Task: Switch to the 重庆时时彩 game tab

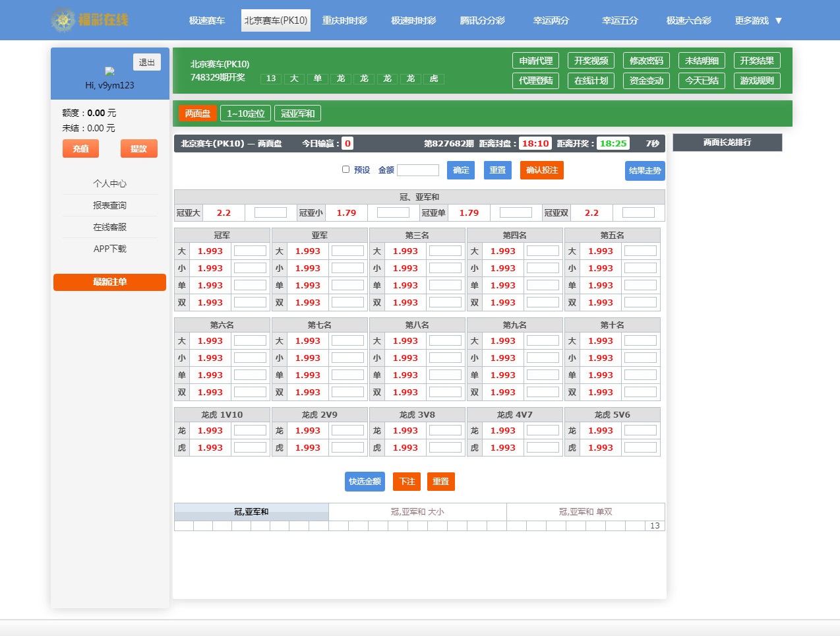Action: tap(344, 20)
